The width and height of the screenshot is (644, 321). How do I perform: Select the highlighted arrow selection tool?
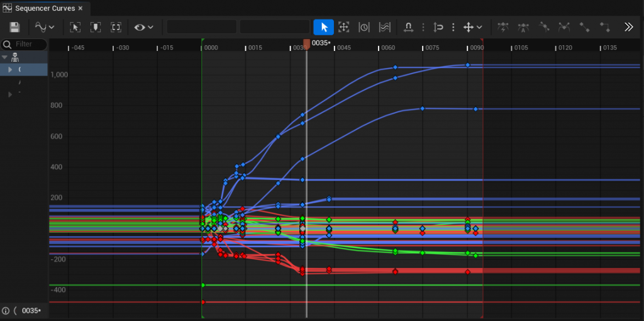pos(324,27)
